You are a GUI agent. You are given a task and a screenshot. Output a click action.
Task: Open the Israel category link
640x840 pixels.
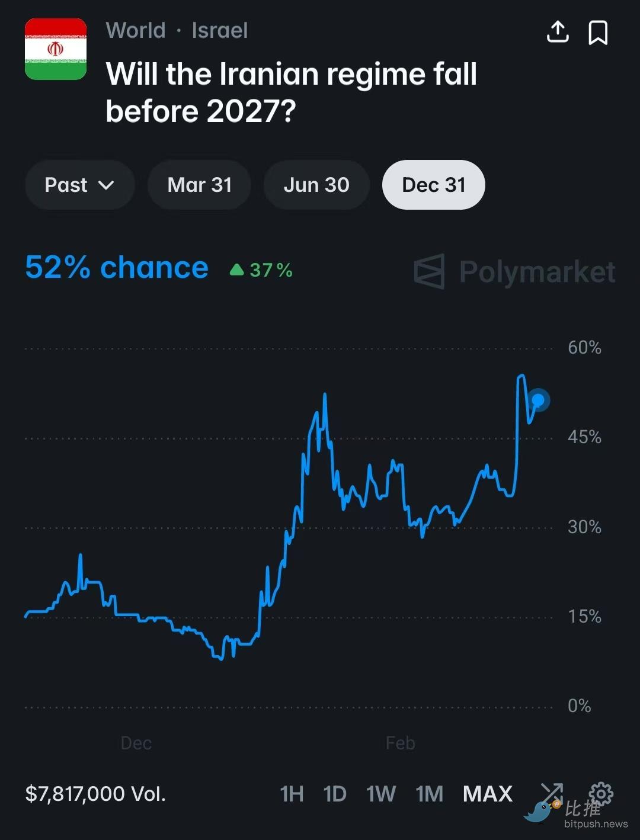click(x=220, y=30)
